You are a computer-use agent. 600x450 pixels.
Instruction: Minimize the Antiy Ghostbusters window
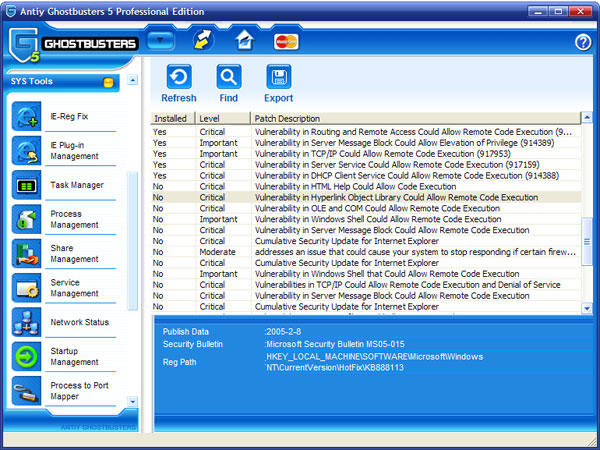pos(538,11)
